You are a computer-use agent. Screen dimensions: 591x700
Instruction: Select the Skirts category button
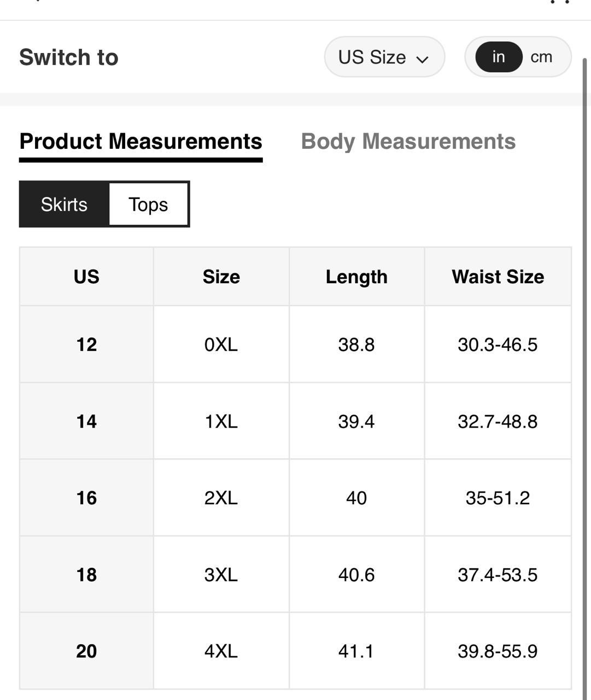tap(64, 205)
